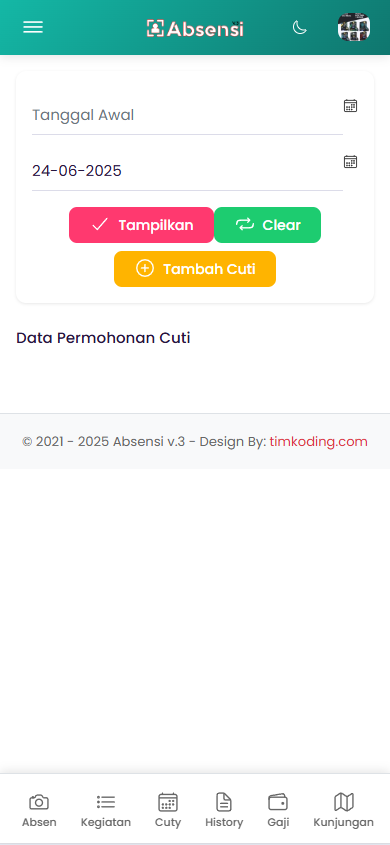Toggle dark mode with moon icon
The width and height of the screenshot is (390, 845).
coord(300,27)
